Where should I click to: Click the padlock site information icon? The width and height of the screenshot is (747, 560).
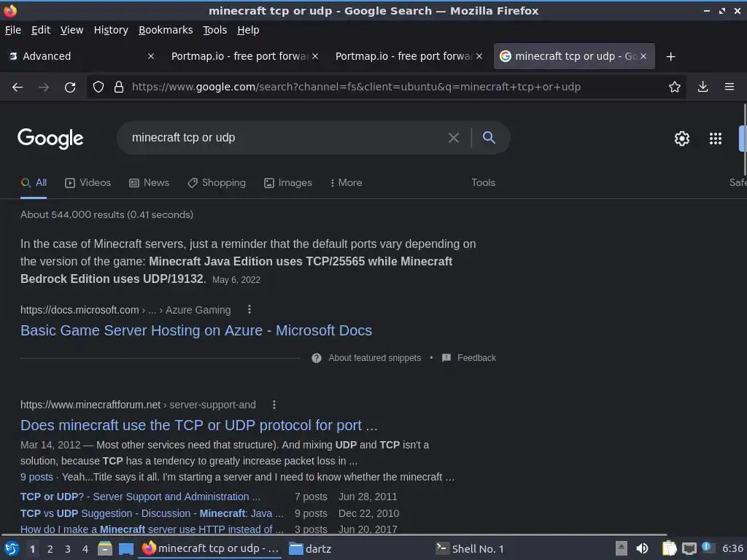[119, 87]
